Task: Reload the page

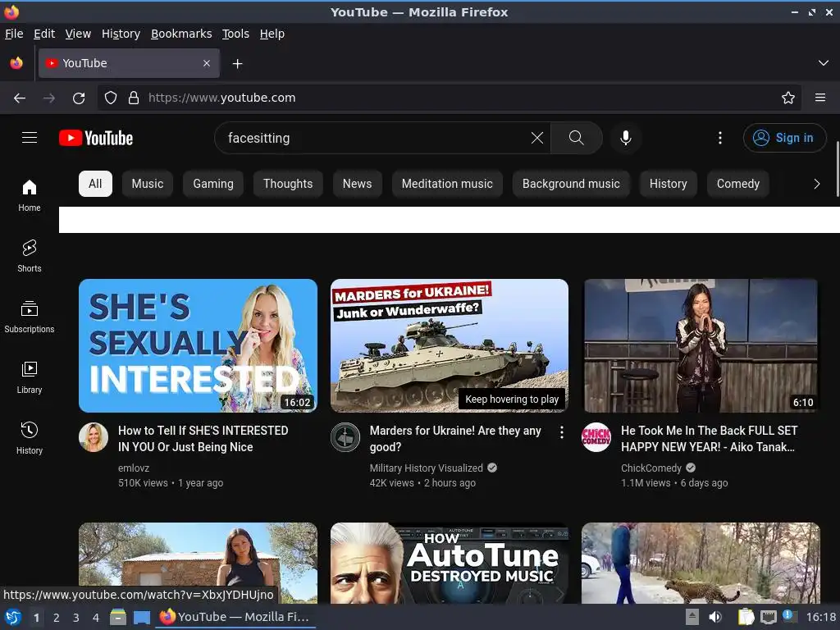Action: (x=79, y=98)
